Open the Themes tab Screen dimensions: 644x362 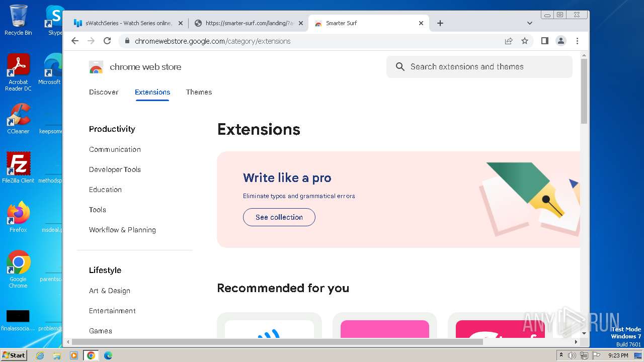click(199, 92)
